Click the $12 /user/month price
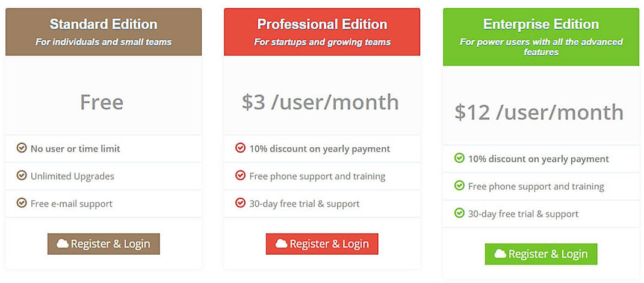This screenshot has height=283, width=644. coord(539,112)
